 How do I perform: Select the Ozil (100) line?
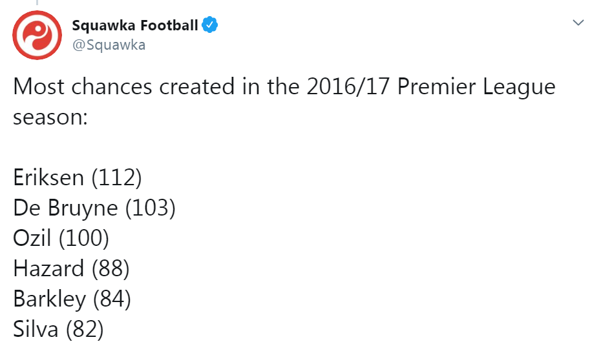click(61, 238)
